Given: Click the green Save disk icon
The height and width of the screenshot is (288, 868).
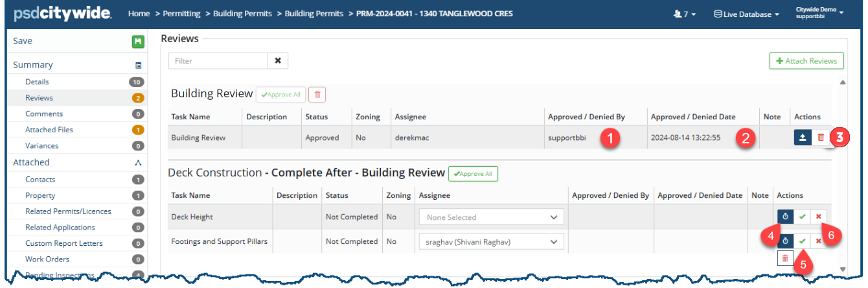Looking at the screenshot, I should [x=137, y=42].
